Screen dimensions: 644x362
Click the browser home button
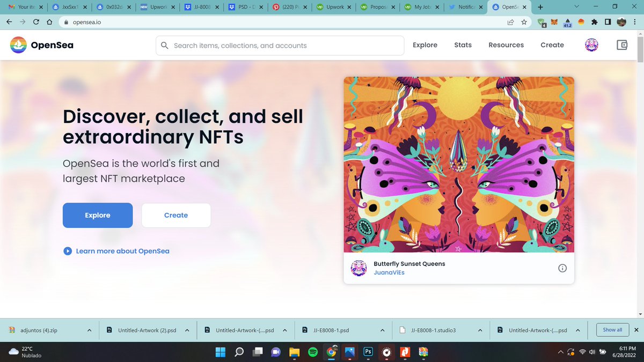pos(49,22)
